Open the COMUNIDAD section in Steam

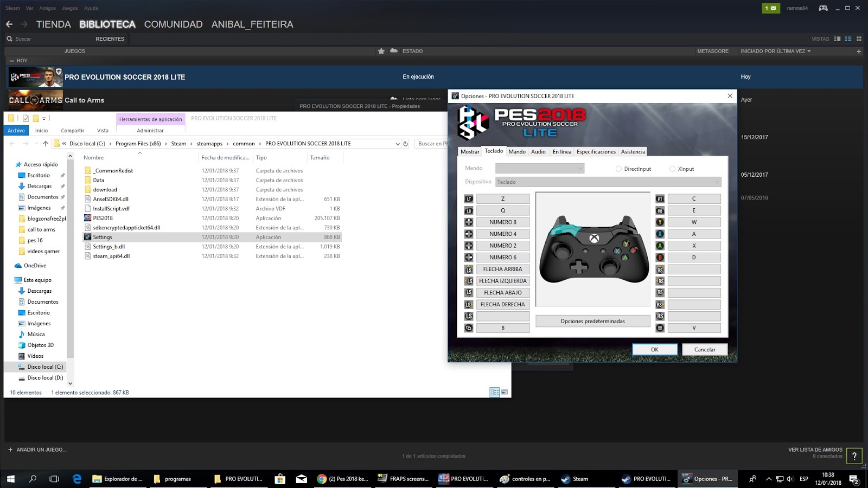pos(173,24)
